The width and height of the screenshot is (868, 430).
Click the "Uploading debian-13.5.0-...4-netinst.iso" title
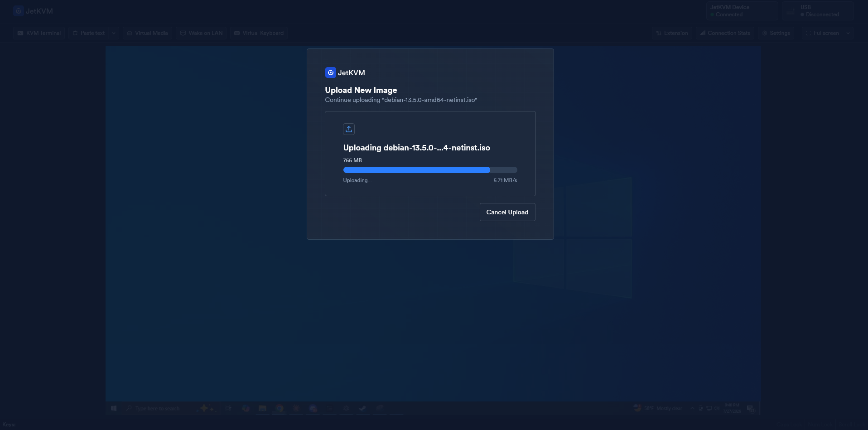point(417,148)
